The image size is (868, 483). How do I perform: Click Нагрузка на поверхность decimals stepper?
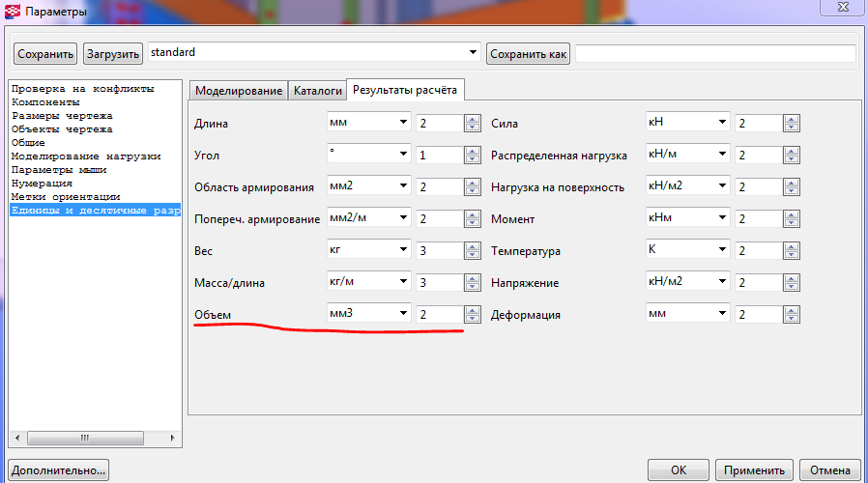coord(792,187)
